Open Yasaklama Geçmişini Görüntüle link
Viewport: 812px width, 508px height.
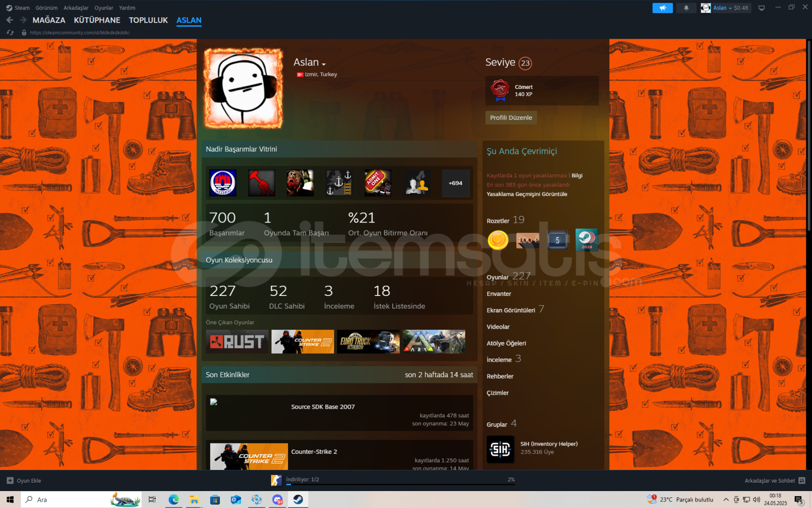[527, 194]
